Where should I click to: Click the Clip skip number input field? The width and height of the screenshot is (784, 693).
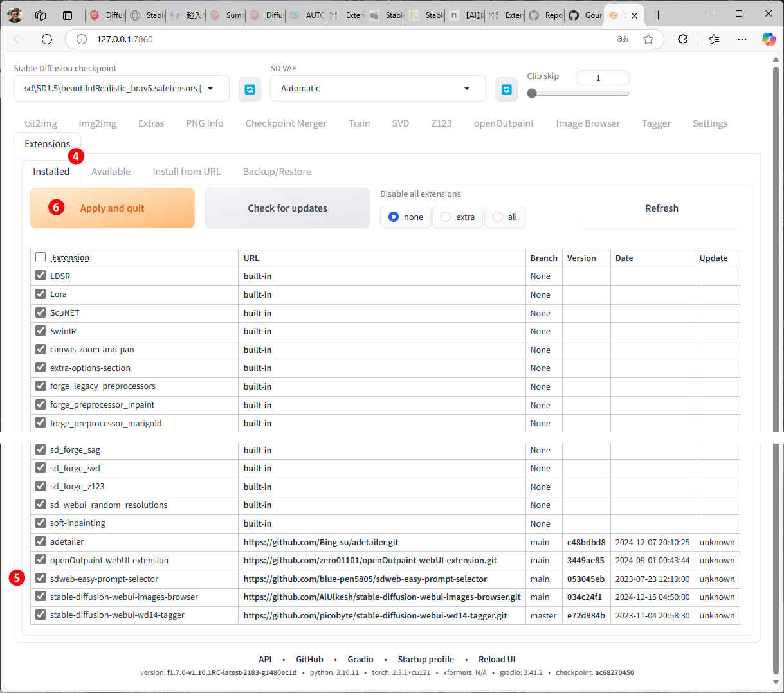click(x=601, y=78)
